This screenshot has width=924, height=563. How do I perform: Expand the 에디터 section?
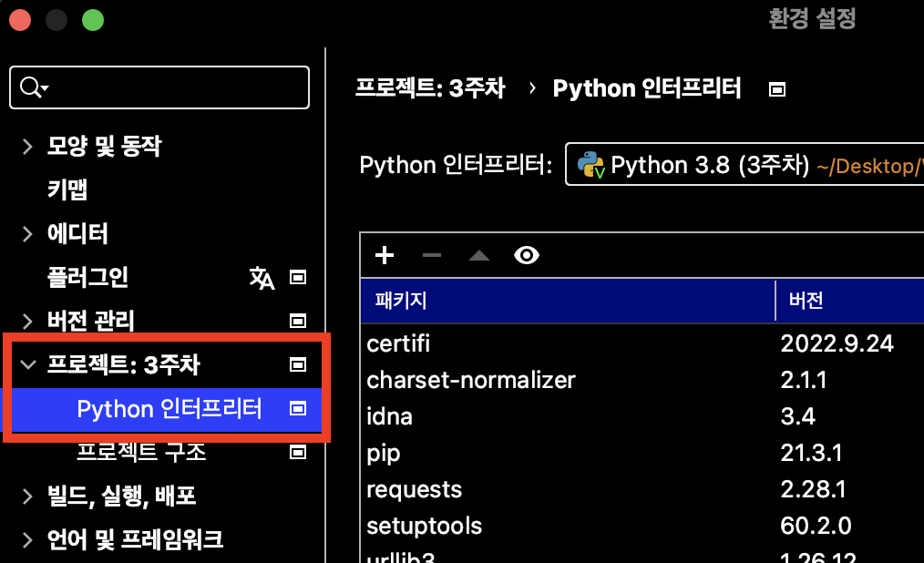pos(27,234)
